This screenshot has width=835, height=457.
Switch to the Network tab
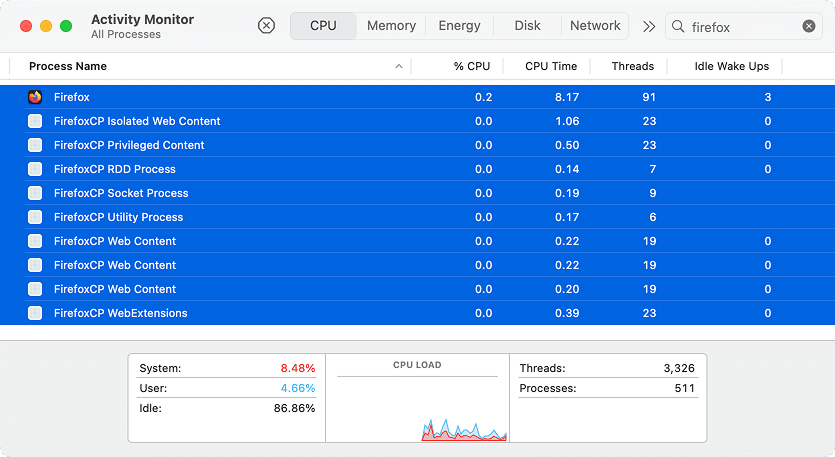pyautogui.click(x=595, y=26)
